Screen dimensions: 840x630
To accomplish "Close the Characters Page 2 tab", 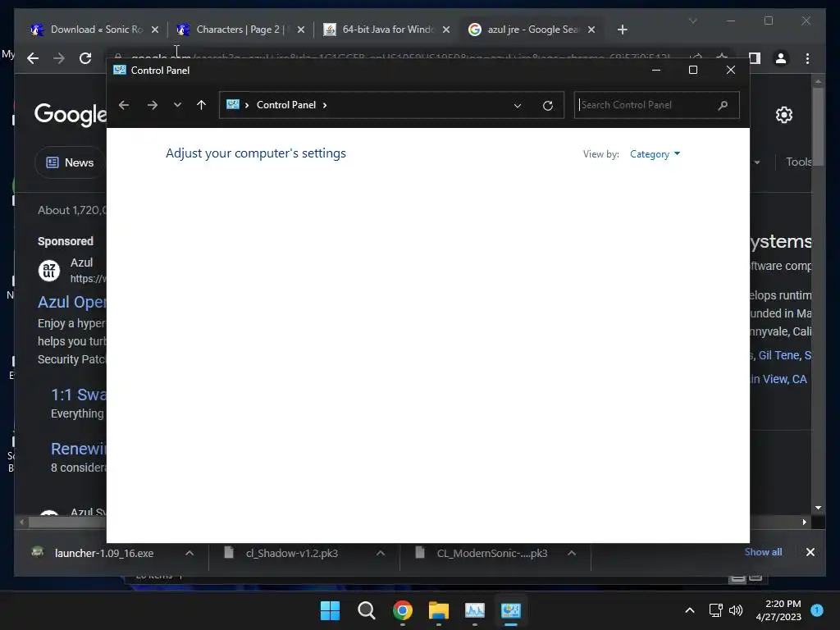I will 301,30.
